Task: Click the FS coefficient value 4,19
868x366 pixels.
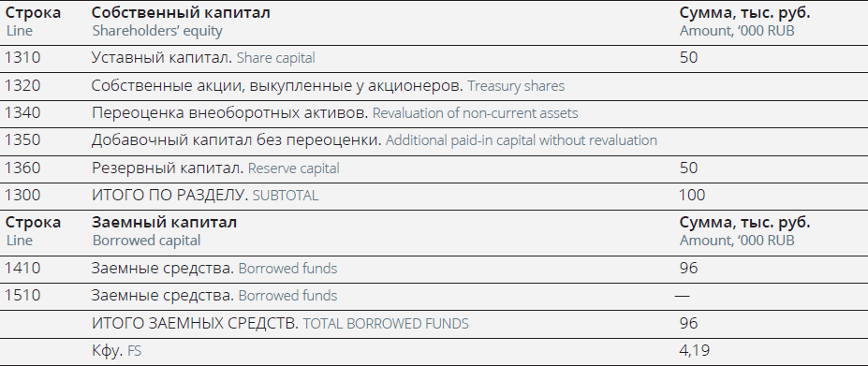Action: (x=694, y=350)
